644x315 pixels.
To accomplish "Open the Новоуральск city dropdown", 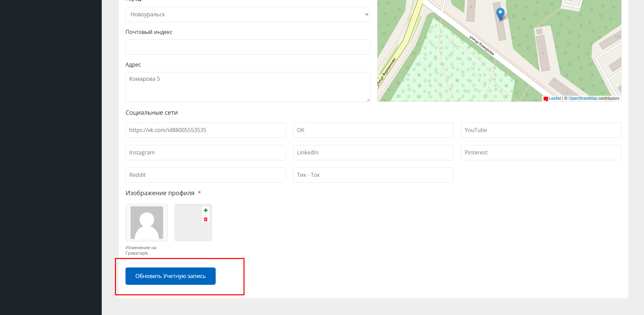I will click(248, 15).
